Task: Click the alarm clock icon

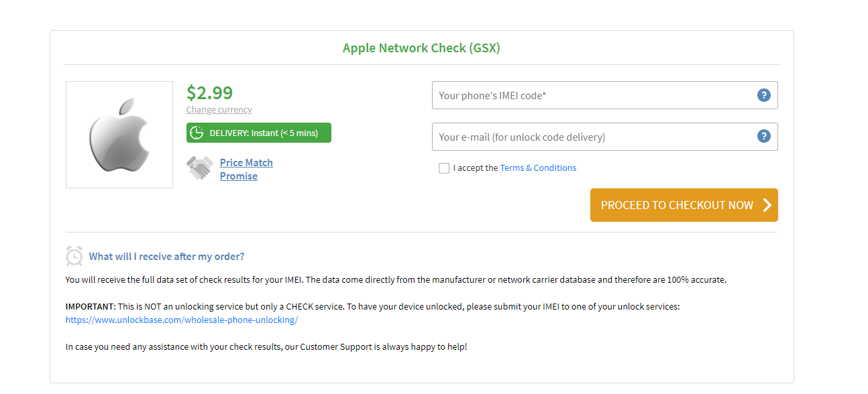Action: point(74,256)
